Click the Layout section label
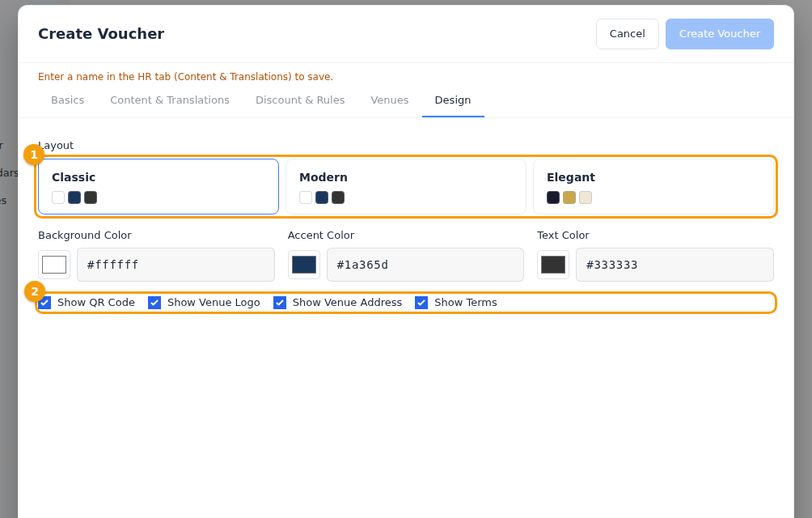 click(x=56, y=146)
